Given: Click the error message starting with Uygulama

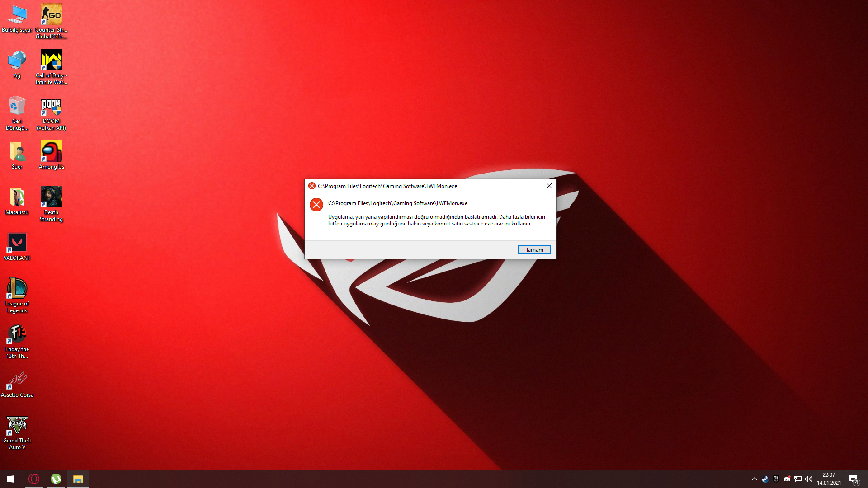Looking at the screenshot, I should (x=437, y=220).
